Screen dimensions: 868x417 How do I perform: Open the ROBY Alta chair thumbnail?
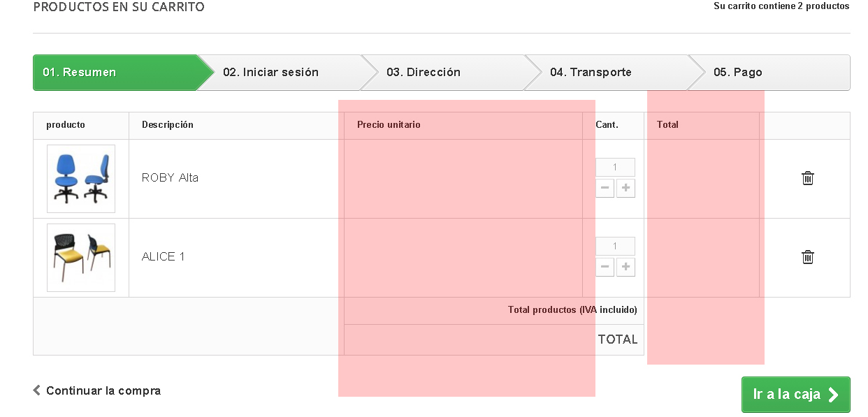[81, 179]
